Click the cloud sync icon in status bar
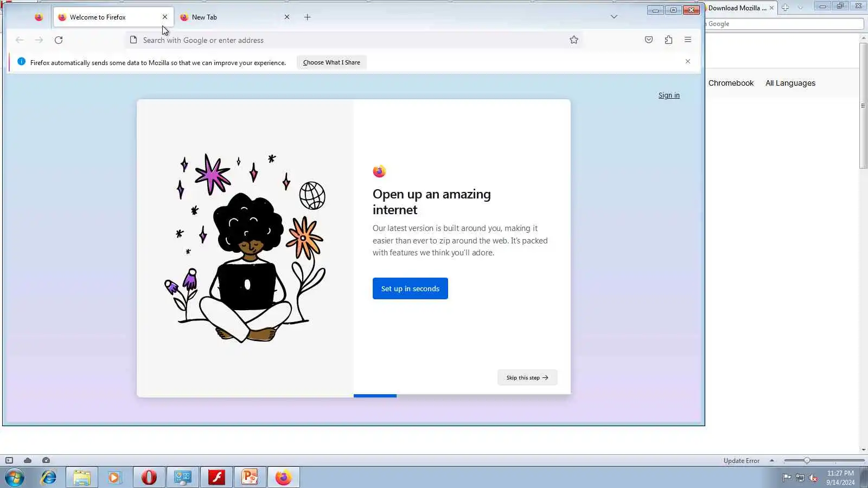 [28, 460]
